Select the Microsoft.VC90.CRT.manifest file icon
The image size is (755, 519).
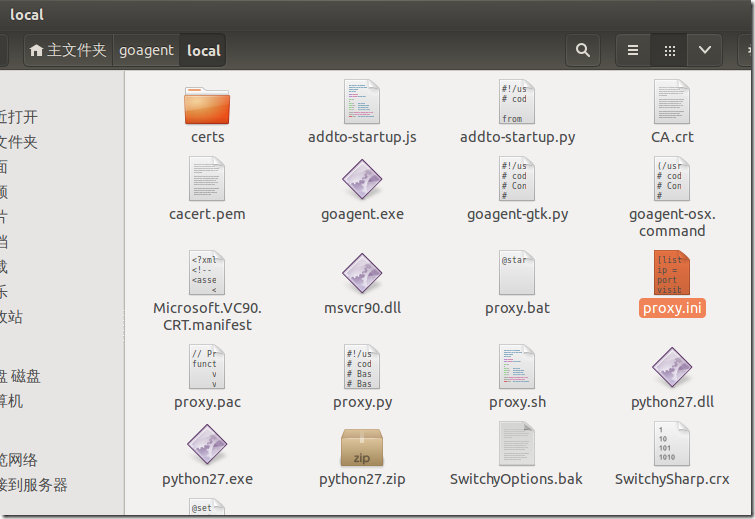[207, 272]
